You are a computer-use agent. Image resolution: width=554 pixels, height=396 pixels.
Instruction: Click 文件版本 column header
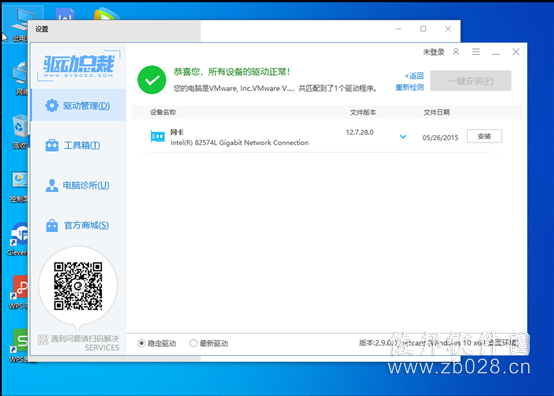pos(363,112)
